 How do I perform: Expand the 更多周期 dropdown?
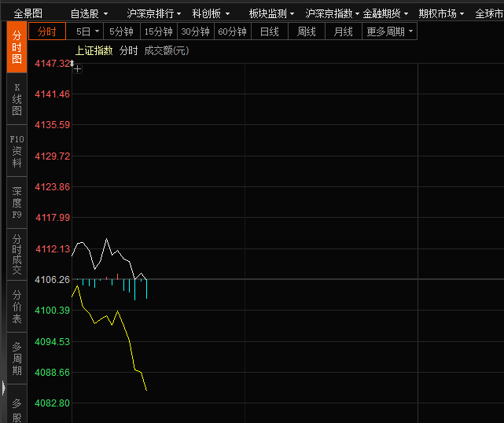pyautogui.click(x=389, y=31)
